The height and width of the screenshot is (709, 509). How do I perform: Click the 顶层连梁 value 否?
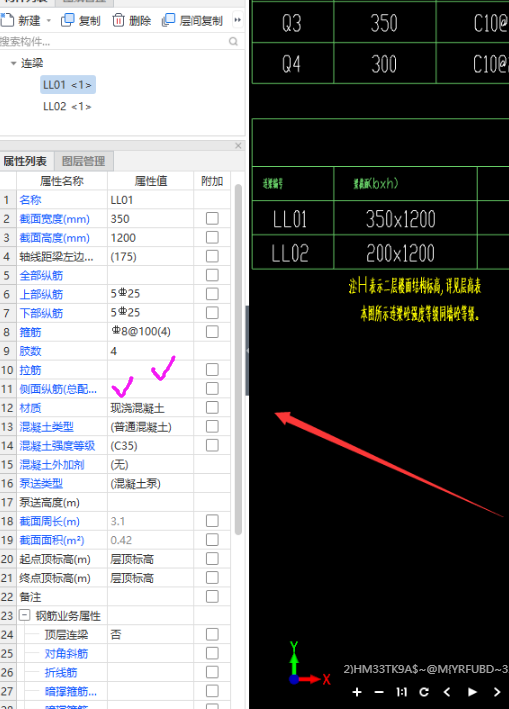click(x=151, y=635)
